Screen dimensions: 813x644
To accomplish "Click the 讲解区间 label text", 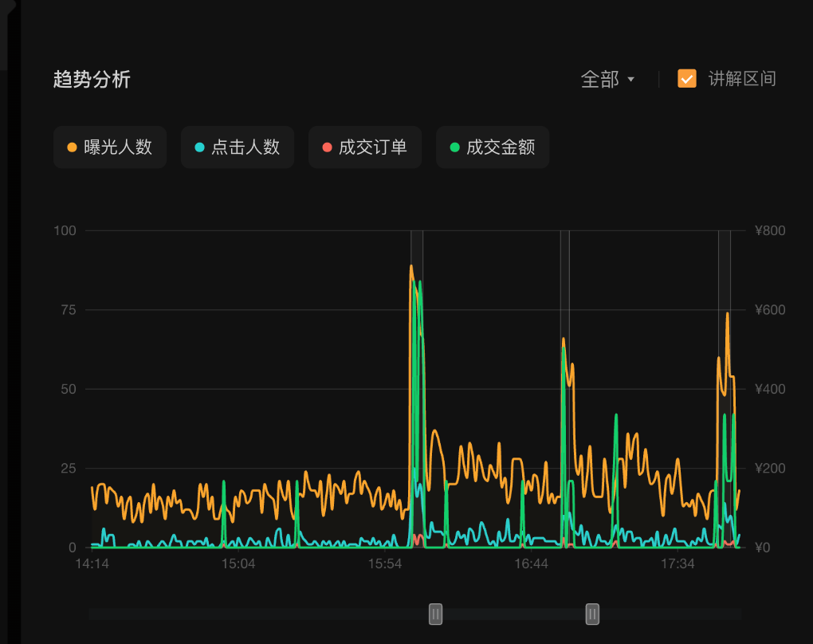I will [741, 79].
